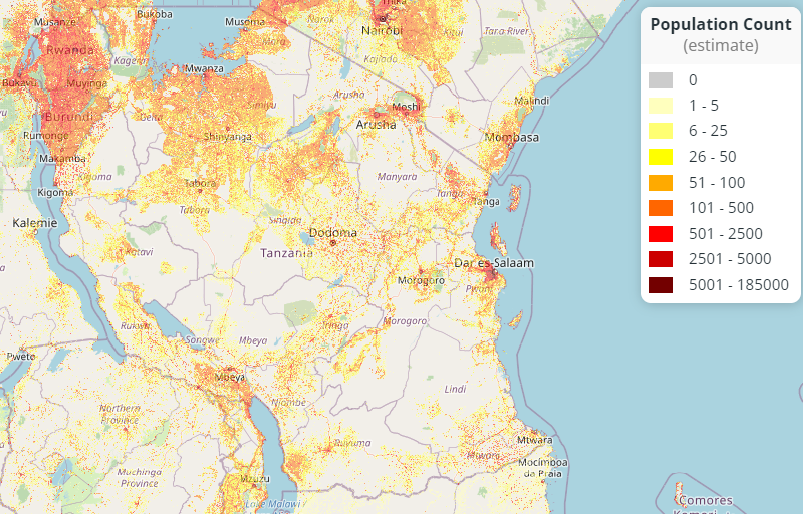The width and height of the screenshot is (803, 514).
Task: Click the '51 - 100' legend label
Action: (x=717, y=182)
